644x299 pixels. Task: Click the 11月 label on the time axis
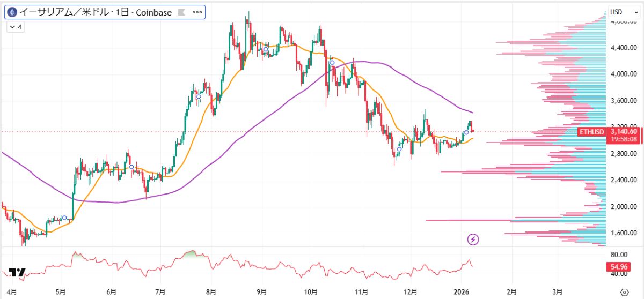[362, 292]
